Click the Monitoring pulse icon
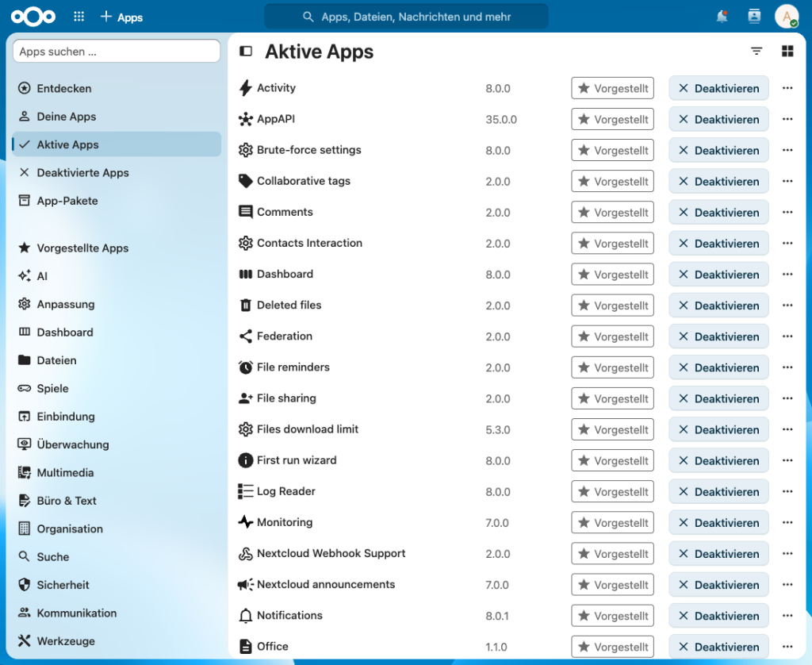 pos(246,522)
